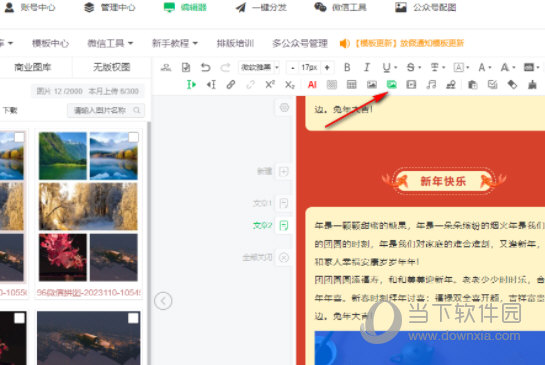The image size is (545, 365).
Task: Open 账号中心 in top navigation
Action: pos(30,7)
